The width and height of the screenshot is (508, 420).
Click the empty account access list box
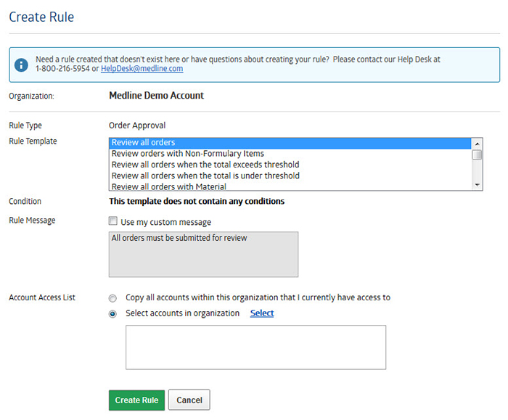pyautogui.click(x=256, y=347)
